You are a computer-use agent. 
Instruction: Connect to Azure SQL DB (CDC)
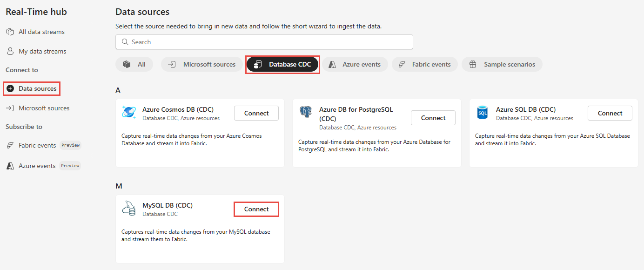click(610, 113)
